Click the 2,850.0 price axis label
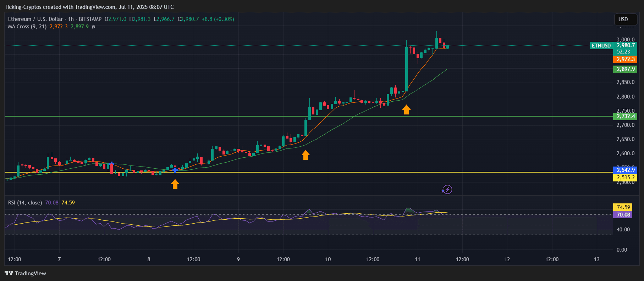644x281 pixels. coord(626,82)
